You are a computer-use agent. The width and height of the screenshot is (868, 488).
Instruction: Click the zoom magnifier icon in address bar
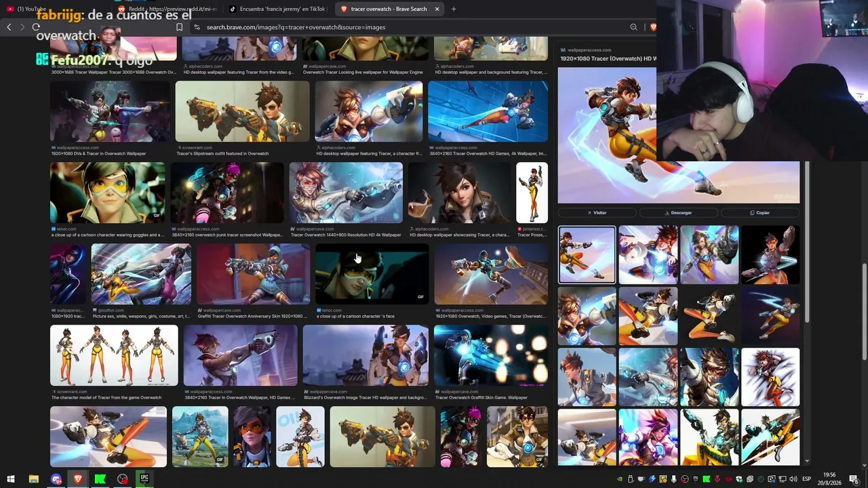coord(633,27)
